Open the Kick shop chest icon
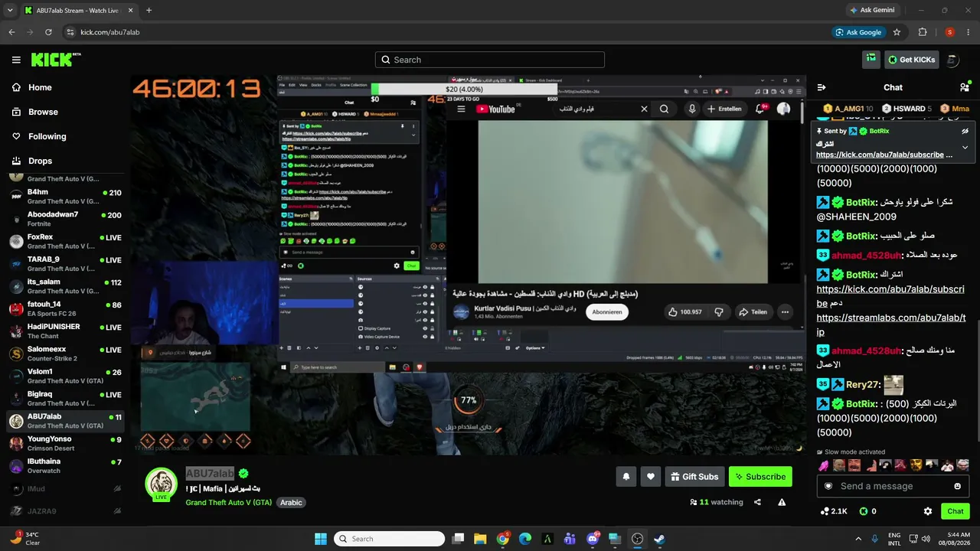 coord(871,59)
